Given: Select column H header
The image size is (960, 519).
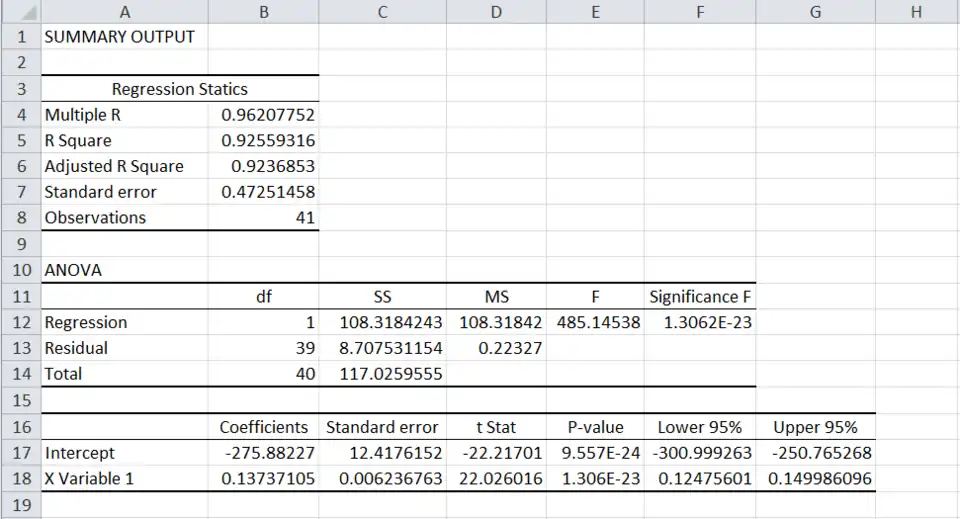Looking at the screenshot, I should (916, 12).
